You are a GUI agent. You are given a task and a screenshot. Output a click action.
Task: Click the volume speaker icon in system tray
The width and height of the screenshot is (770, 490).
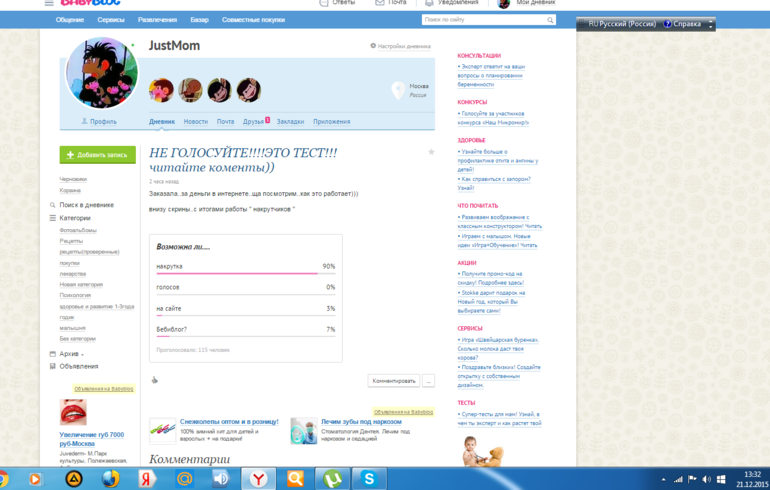click(x=706, y=479)
